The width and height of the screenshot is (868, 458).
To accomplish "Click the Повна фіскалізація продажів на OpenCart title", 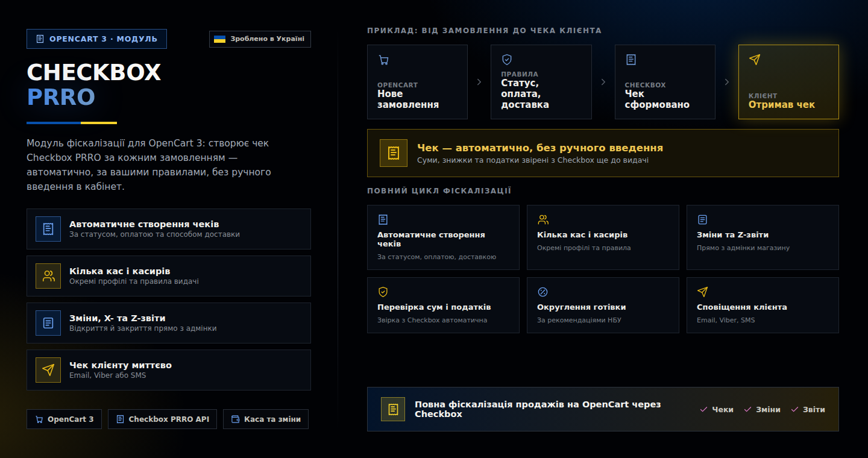I will [538, 409].
